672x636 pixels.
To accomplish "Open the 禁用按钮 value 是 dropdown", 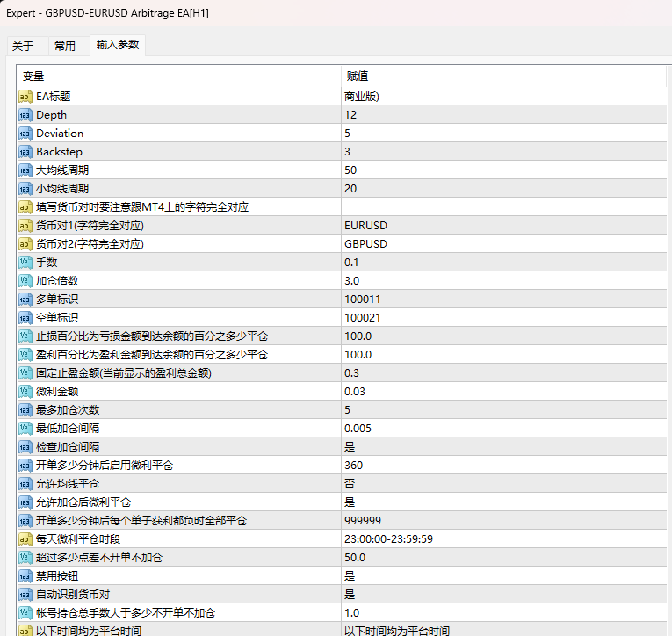I will coord(504,575).
